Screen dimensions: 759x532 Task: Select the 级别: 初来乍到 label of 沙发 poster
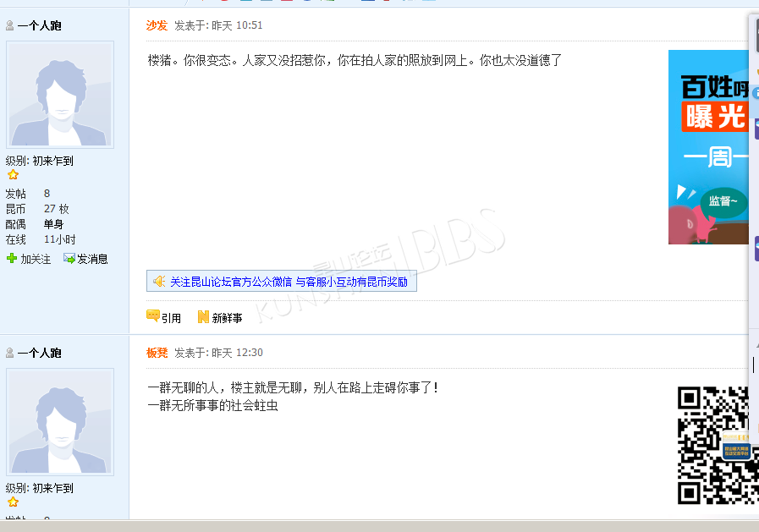[39, 161]
